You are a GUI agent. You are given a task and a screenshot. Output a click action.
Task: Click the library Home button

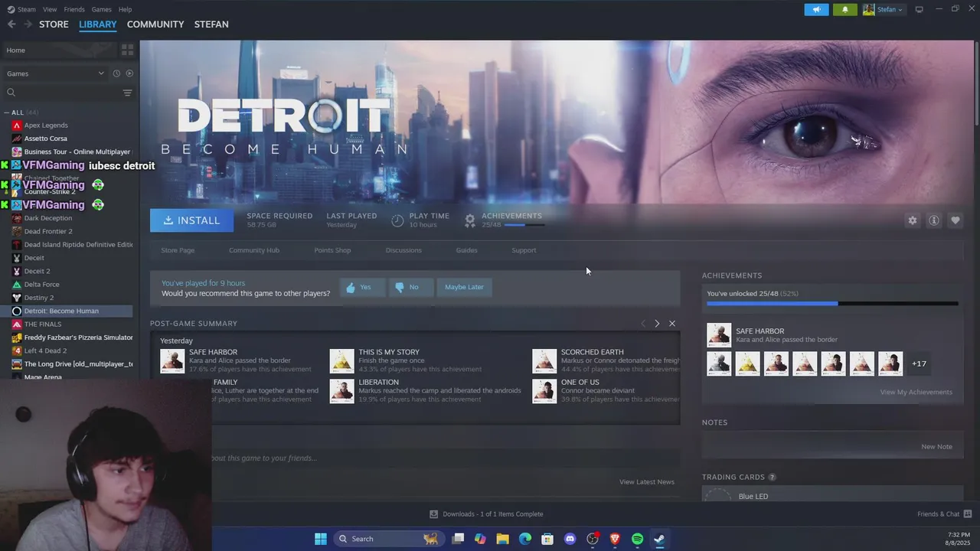(x=58, y=50)
